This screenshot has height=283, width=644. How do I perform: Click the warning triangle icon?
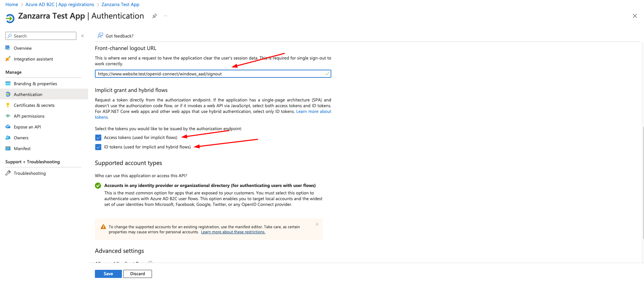tap(103, 227)
